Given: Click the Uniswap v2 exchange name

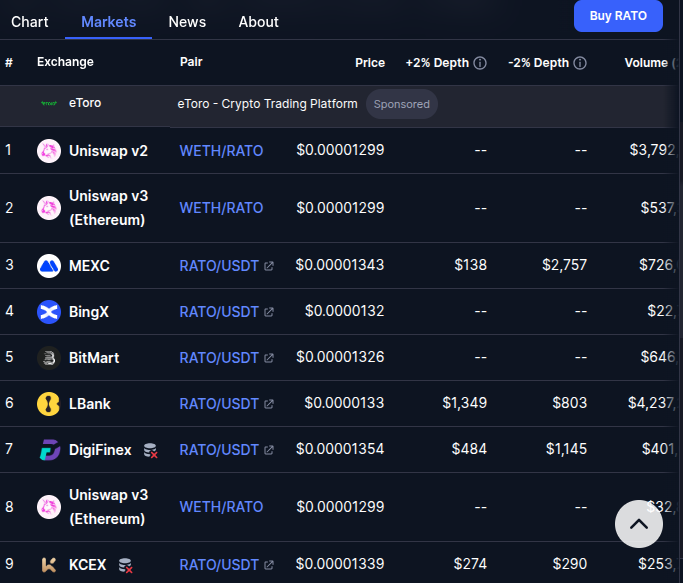Looking at the screenshot, I should tap(108, 151).
